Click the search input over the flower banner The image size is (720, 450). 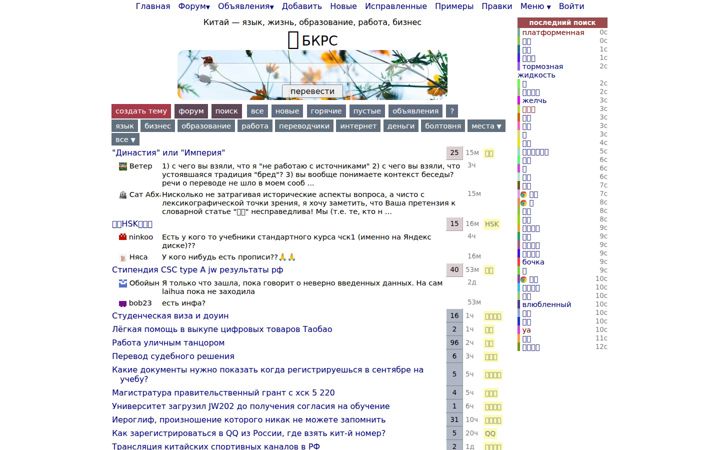tap(312, 73)
